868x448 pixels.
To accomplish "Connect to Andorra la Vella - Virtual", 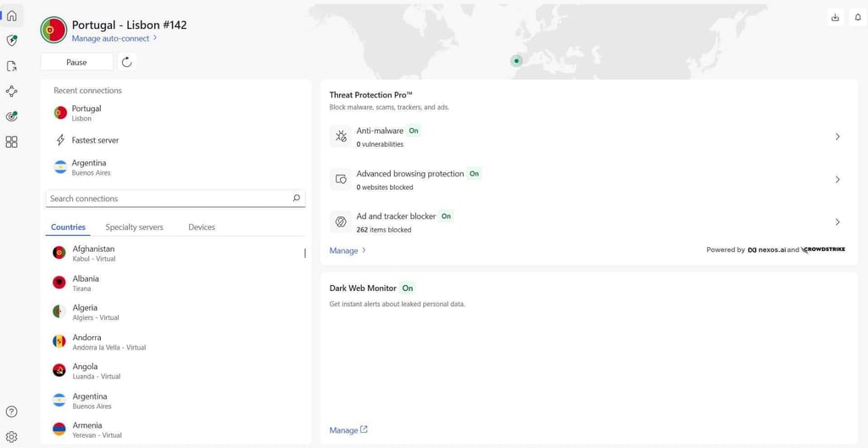I will pos(175,342).
